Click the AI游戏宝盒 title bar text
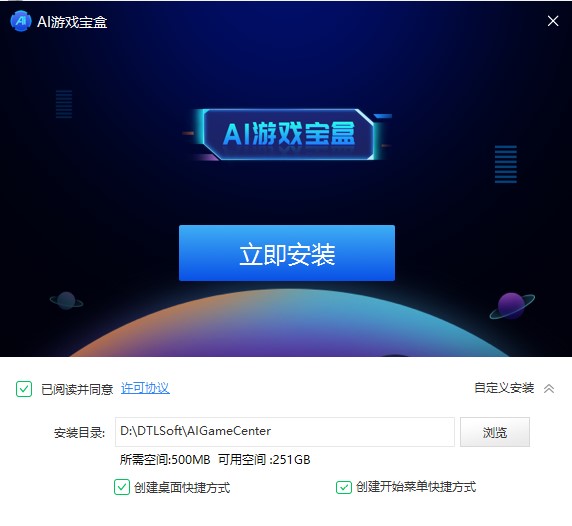The height and width of the screenshot is (526, 572). 72,22
